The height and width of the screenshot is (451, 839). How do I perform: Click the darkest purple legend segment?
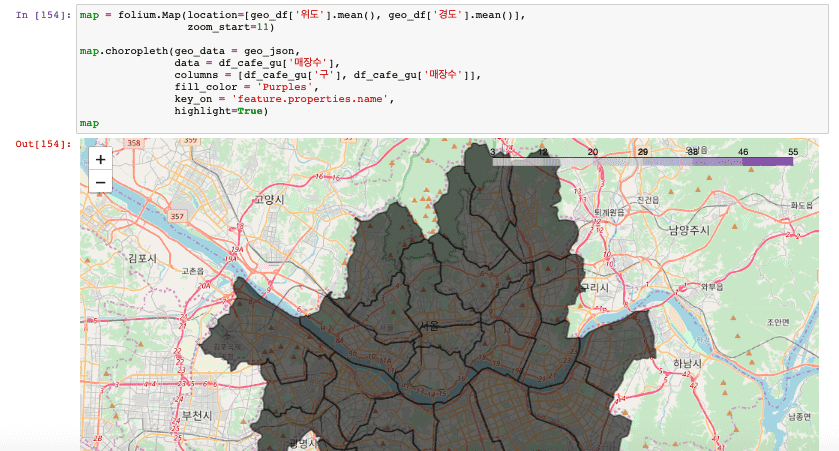[x=767, y=162]
